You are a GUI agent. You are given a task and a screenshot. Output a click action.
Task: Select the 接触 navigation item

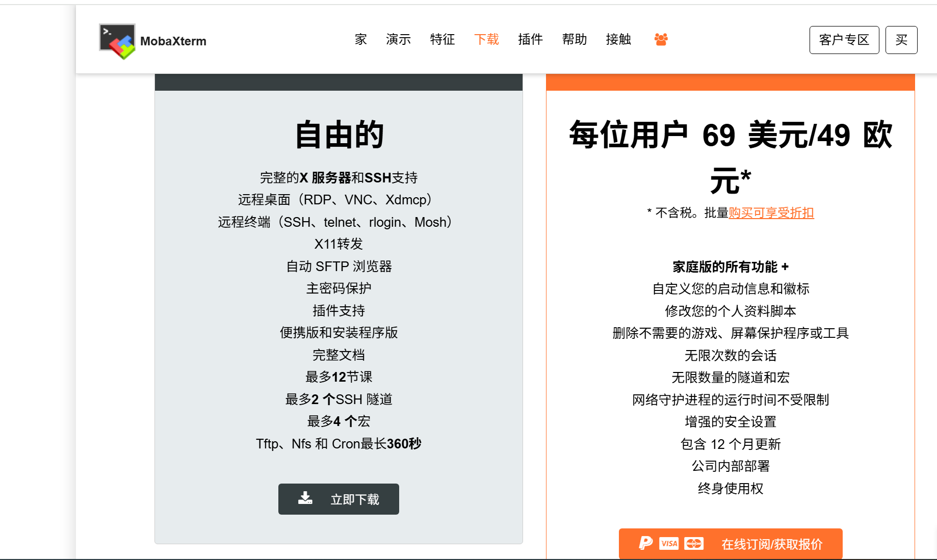pyautogui.click(x=618, y=39)
